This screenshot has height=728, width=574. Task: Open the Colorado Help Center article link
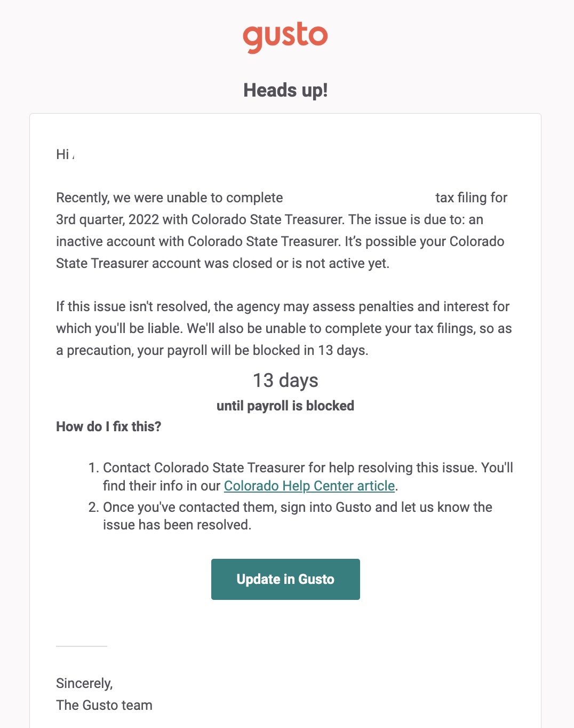point(309,486)
